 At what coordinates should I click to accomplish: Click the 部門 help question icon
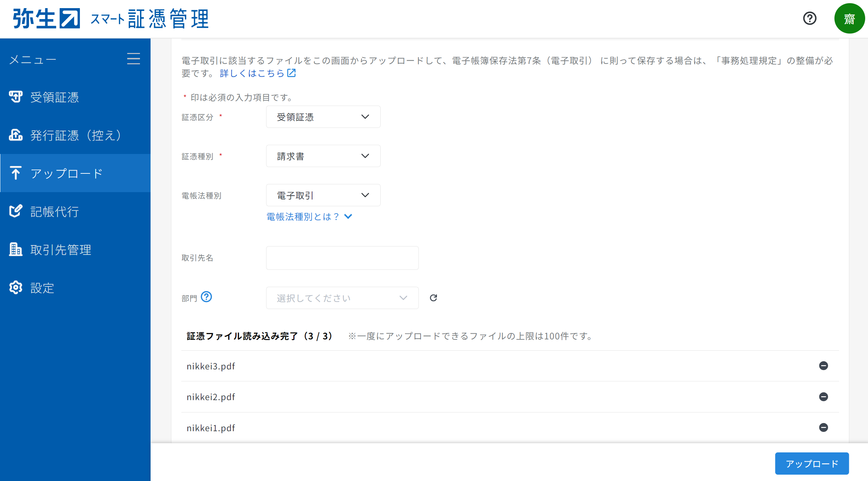coord(206,297)
